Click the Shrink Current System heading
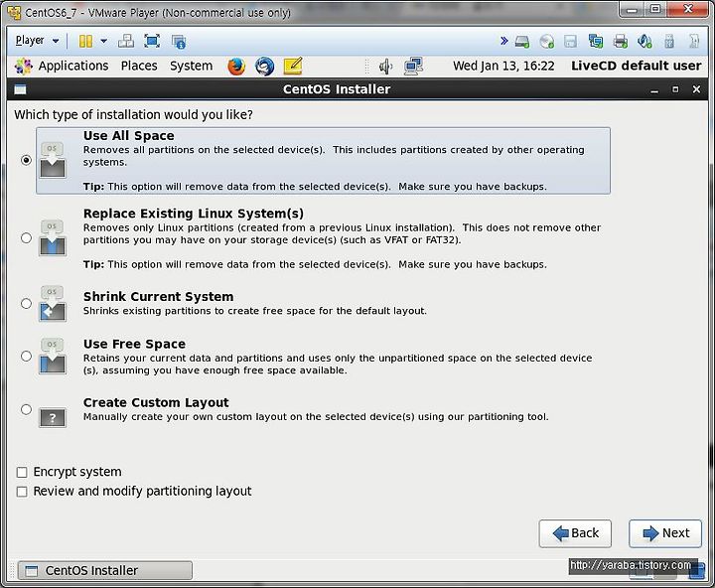The width and height of the screenshot is (715, 588). (x=158, y=297)
